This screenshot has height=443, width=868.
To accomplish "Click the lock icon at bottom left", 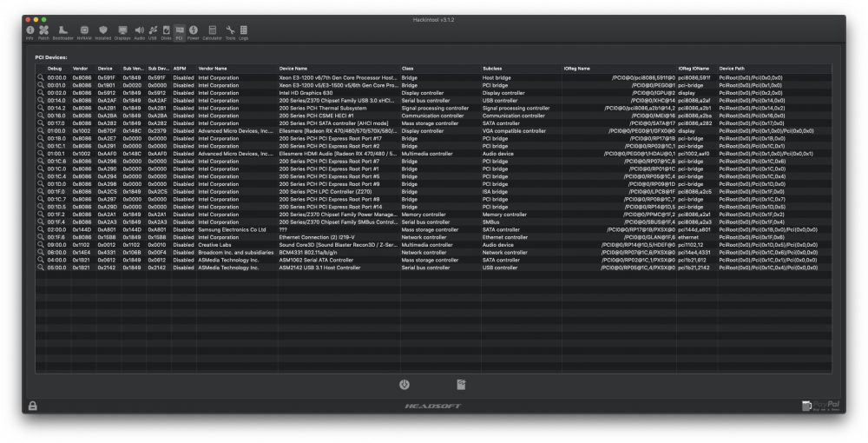I will pyautogui.click(x=33, y=406).
